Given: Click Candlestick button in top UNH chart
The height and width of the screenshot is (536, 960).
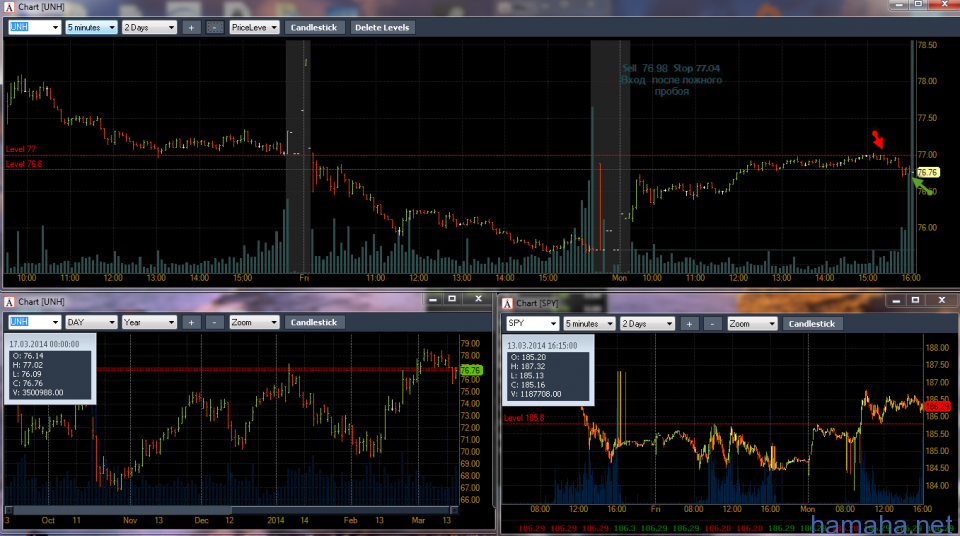Looking at the screenshot, I should tap(314, 28).
